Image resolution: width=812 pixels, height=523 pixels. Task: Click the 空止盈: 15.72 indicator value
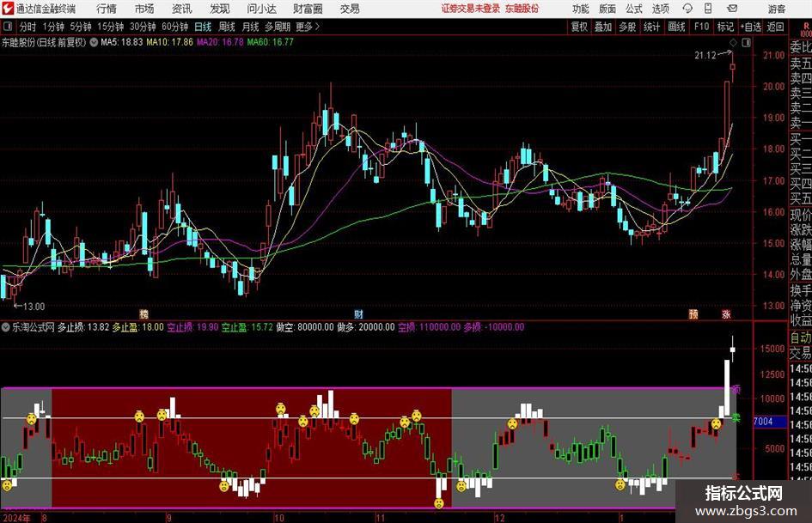tap(247, 326)
